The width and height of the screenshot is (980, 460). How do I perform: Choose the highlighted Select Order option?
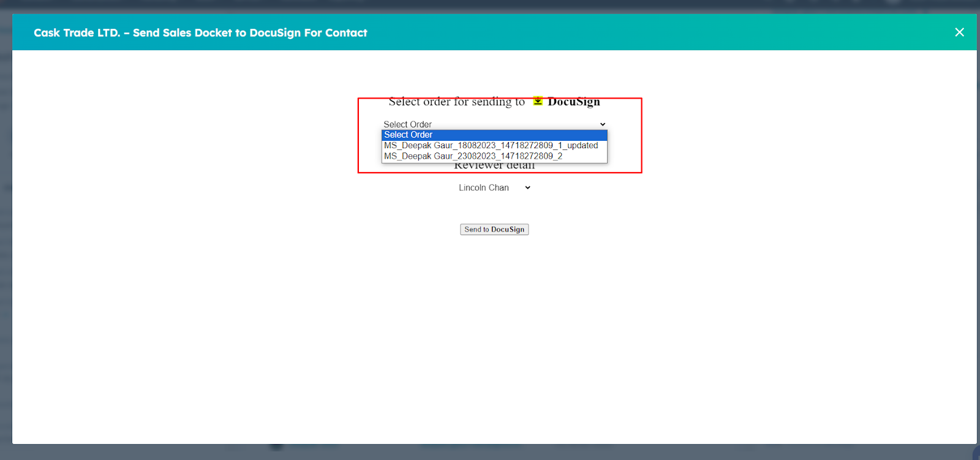click(494, 135)
